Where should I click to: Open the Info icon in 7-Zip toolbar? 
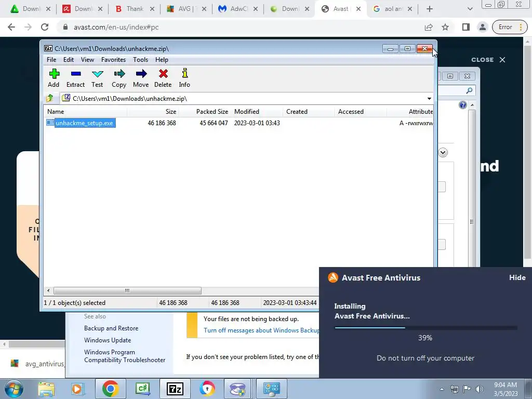coord(184,78)
